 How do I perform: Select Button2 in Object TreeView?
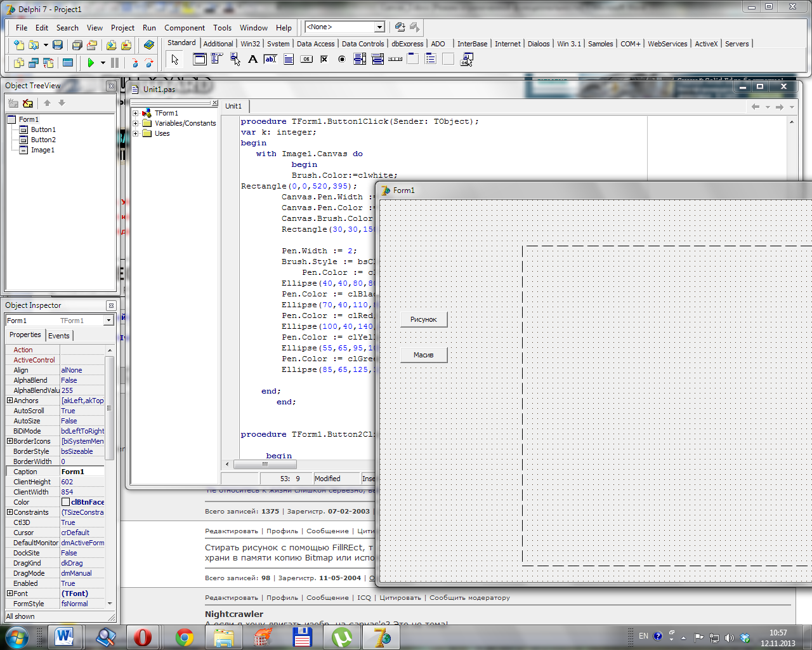coord(43,140)
